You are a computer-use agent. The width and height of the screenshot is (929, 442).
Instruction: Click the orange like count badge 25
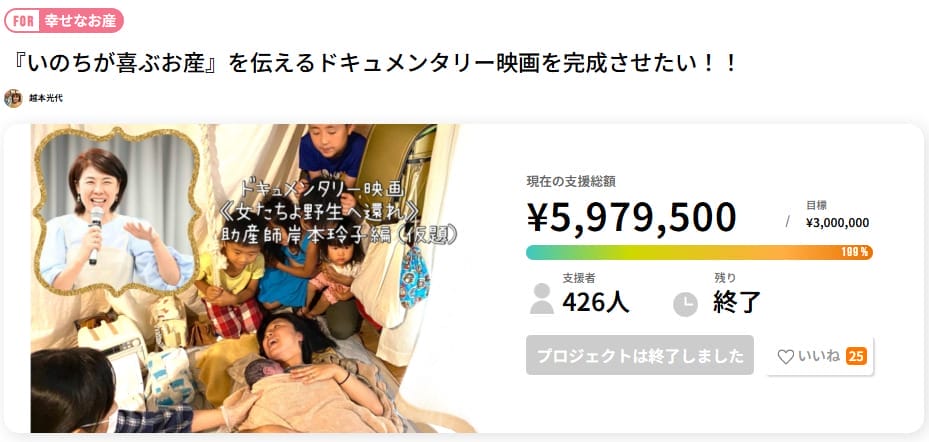[856, 356]
